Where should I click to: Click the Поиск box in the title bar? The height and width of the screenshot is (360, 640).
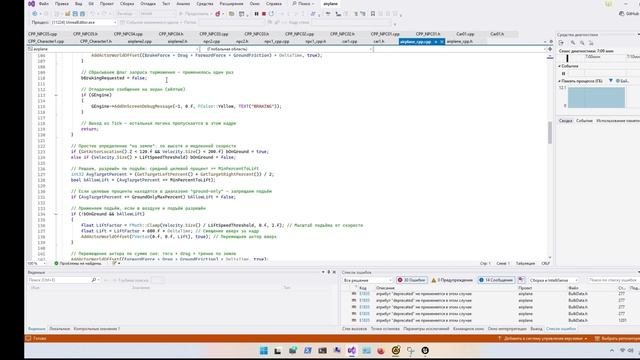pyautogui.click(x=304, y=4)
